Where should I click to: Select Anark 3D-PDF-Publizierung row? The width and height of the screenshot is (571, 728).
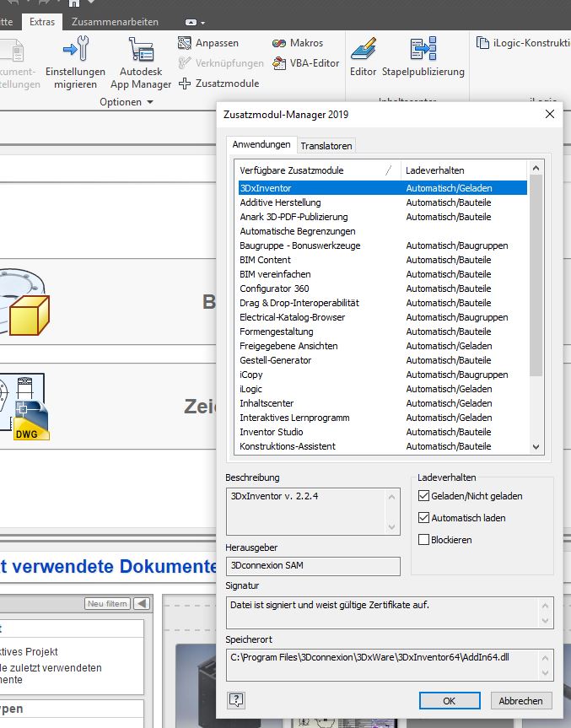(x=383, y=217)
